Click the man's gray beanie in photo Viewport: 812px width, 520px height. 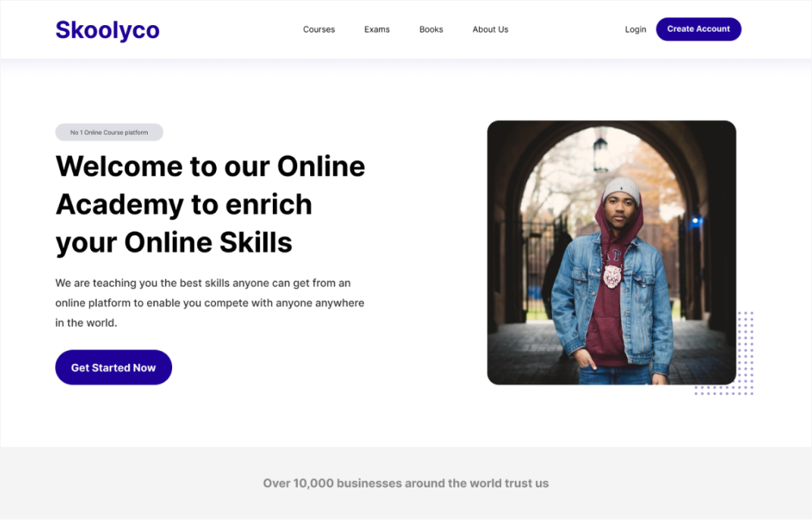coord(622,189)
